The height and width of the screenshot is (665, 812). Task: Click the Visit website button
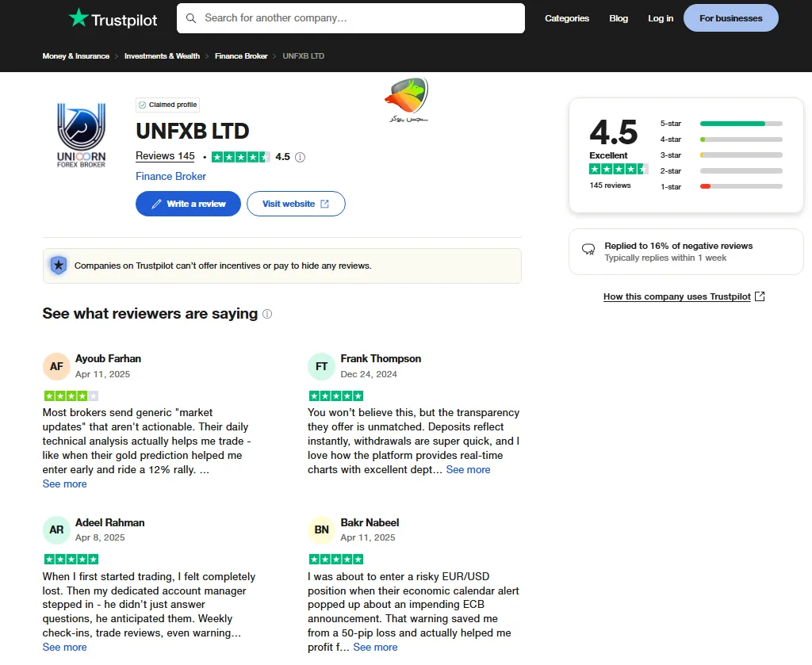pos(296,204)
